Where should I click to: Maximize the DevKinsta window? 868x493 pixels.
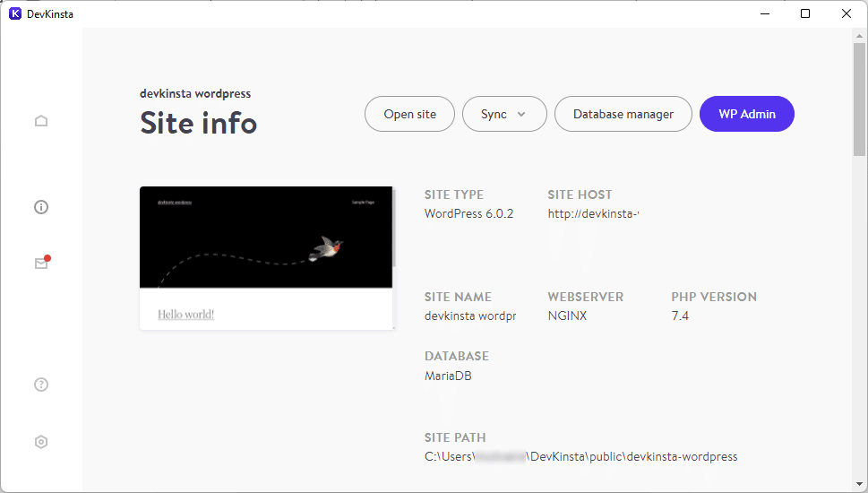805,13
